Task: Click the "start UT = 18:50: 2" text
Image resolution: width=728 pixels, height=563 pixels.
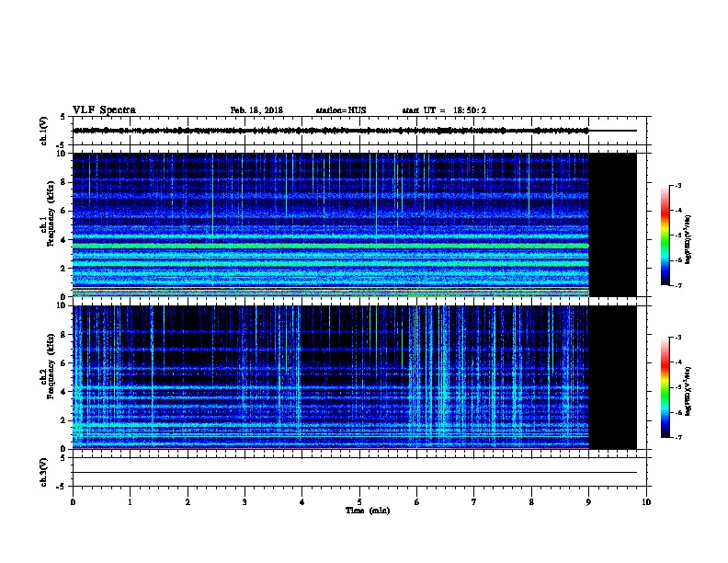Action: point(444,110)
